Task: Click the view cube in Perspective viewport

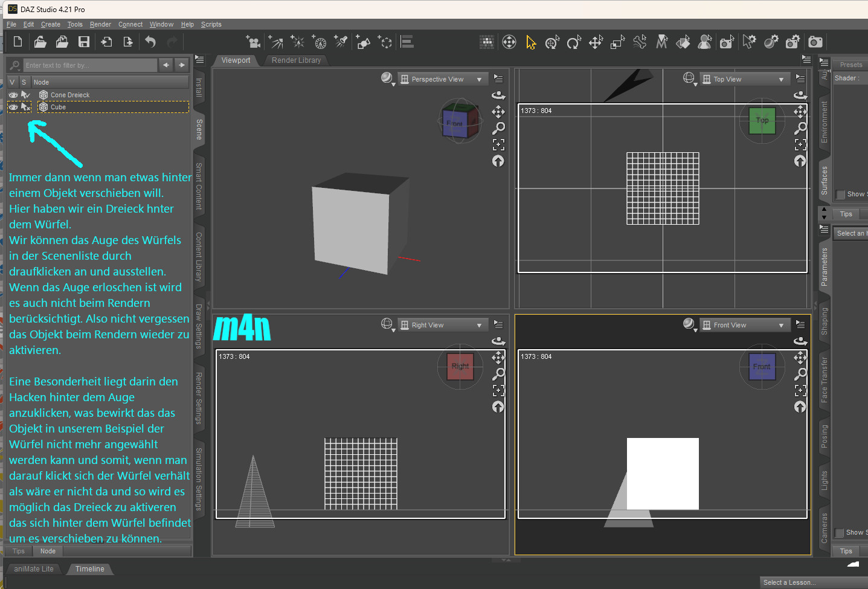Action: point(460,122)
